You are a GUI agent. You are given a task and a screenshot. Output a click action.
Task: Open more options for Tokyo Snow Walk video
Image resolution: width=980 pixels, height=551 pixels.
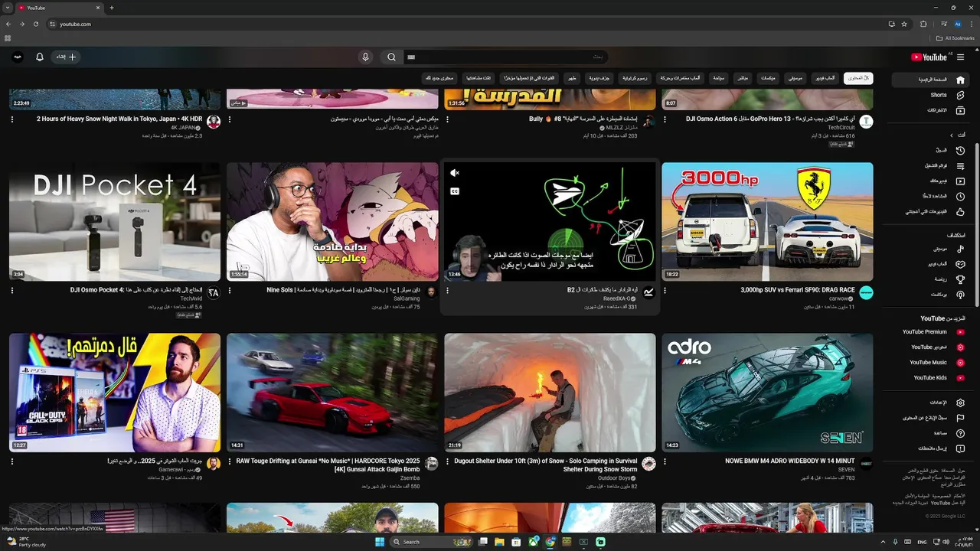pyautogui.click(x=12, y=119)
